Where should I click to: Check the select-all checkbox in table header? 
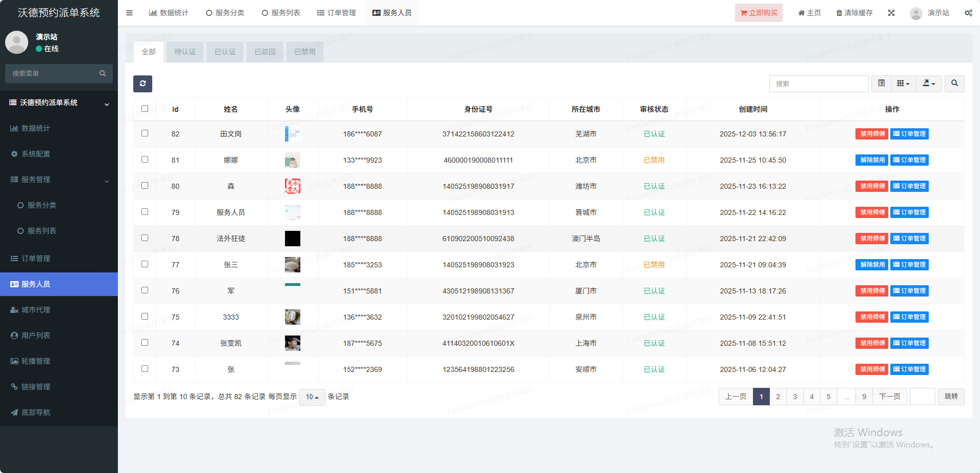pos(145,109)
